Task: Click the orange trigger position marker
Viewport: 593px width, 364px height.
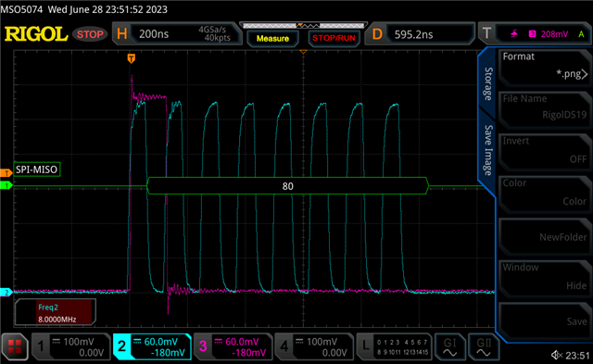Action: tap(132, 58)
